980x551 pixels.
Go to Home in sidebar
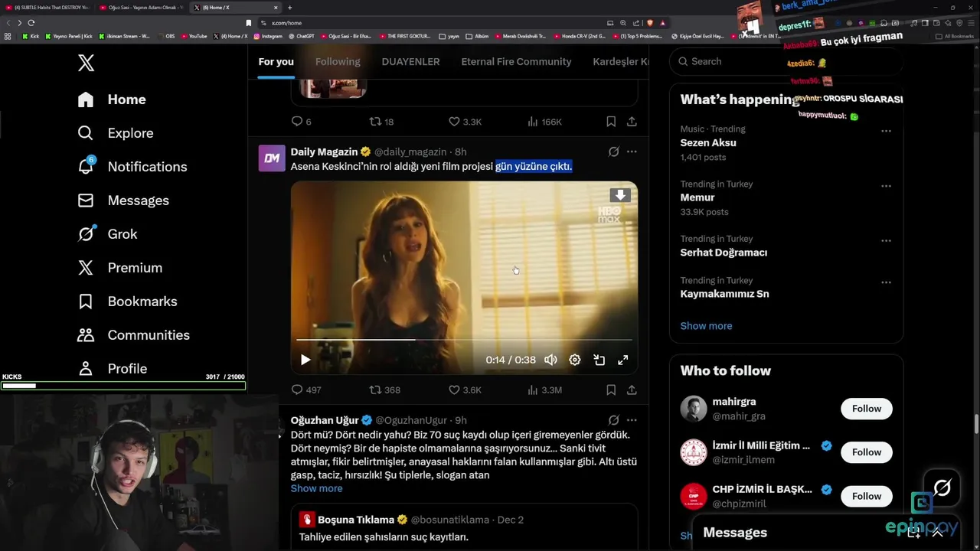point(112,99)
